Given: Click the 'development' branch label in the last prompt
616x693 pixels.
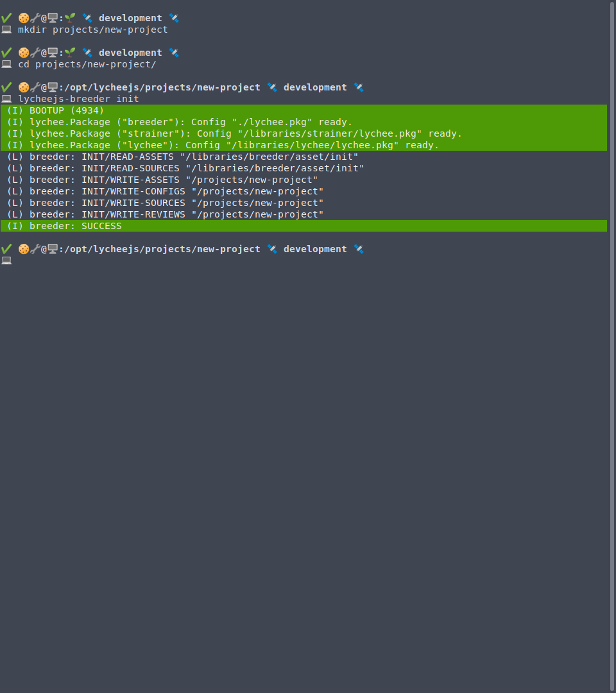Looking at the screenshot, I should 315,249.
